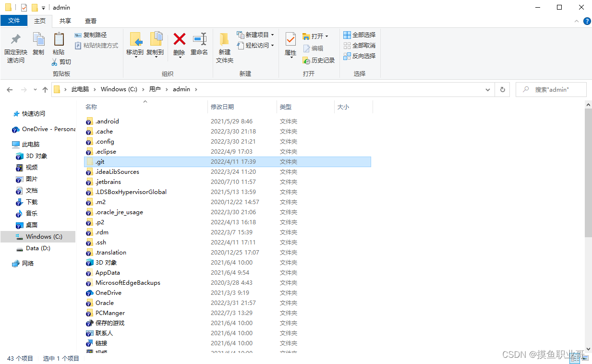Switch to the 共享 share tab

click(x=65, y=21)
